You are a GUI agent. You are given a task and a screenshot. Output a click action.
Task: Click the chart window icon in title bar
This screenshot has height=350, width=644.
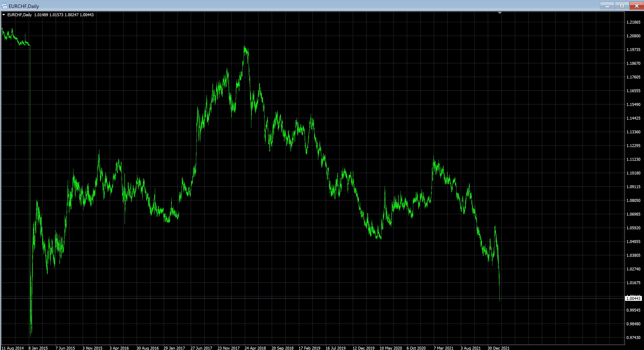(4, 6)
